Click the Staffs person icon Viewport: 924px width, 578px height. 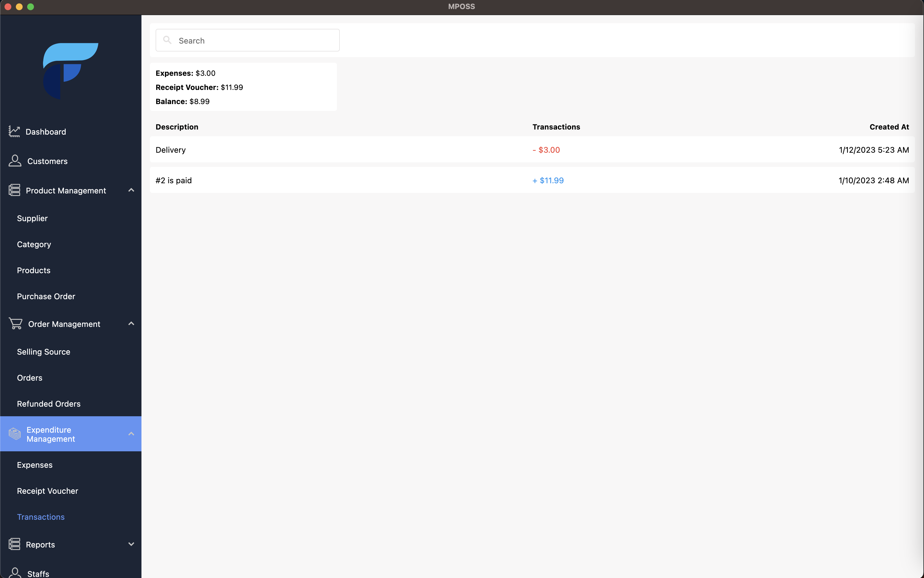(15, 573)
